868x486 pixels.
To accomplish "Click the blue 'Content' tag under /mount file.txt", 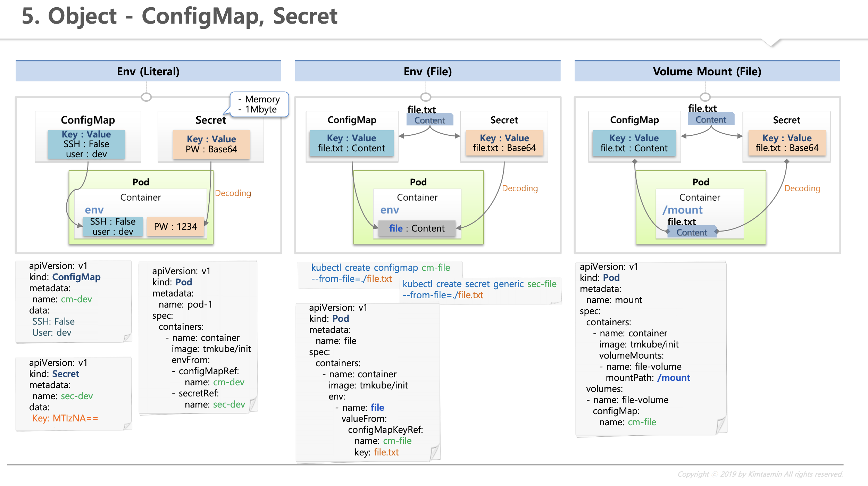I will [x=692, y=232].
